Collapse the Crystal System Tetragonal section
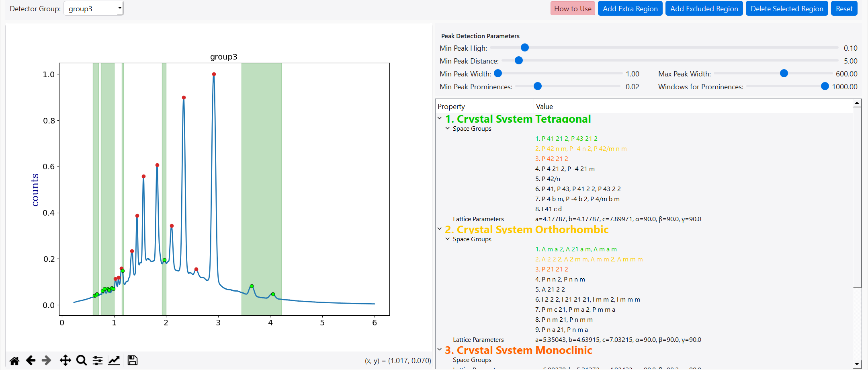Image resolution: width=868 pixels, height=370 pixels. point(440,118)
